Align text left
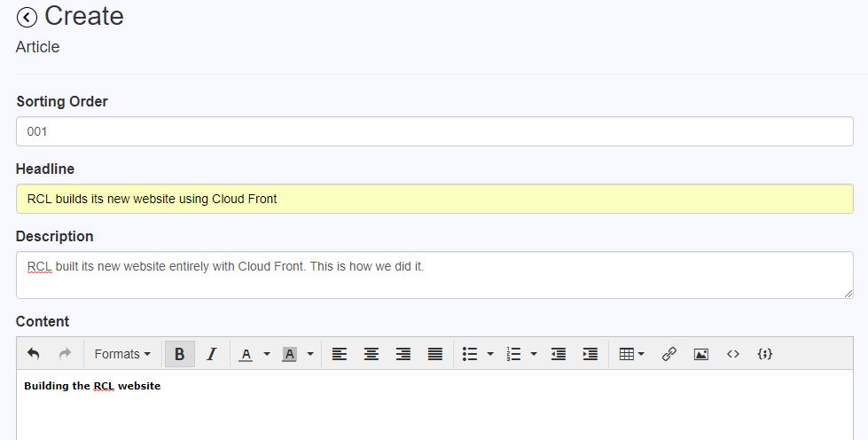This screenshot has width=868, height=440. [x=340, y=354]
